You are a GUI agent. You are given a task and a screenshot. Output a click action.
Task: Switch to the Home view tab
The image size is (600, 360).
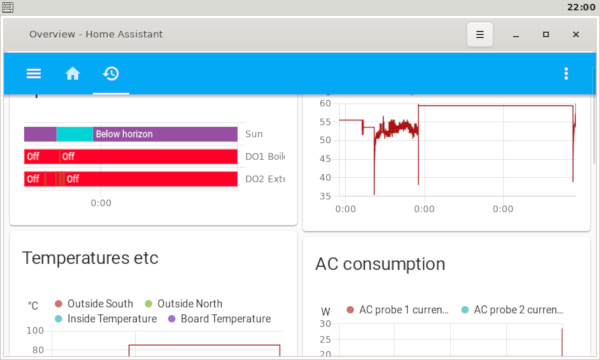73,73
